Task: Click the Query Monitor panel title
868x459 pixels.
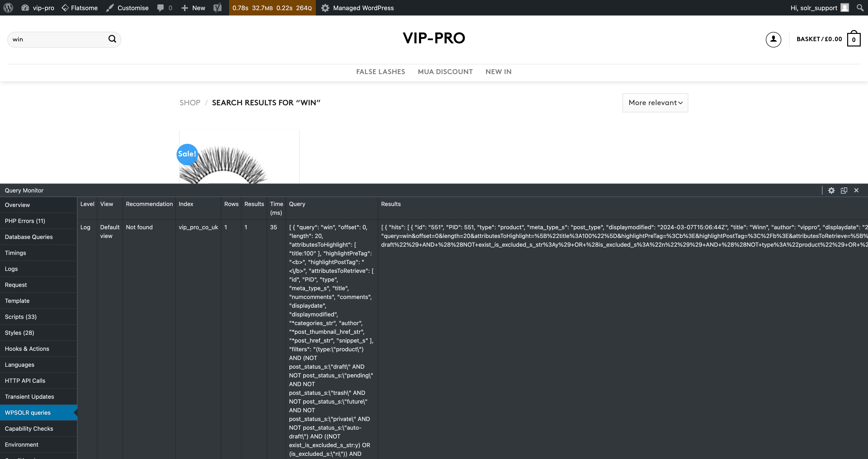Action: click(x=24, y=190)
